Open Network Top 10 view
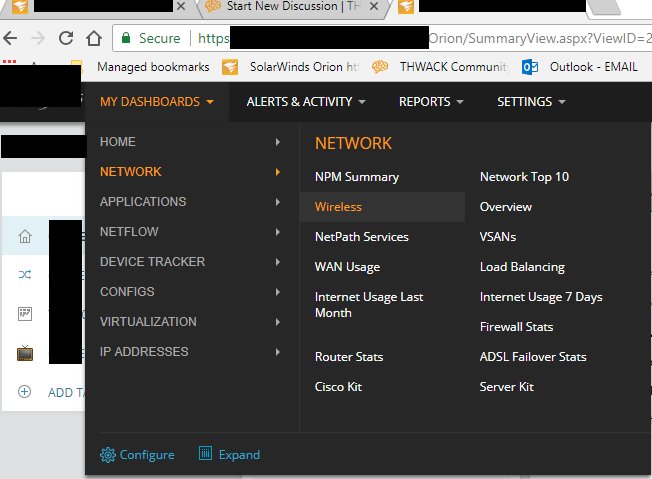This screenshot has height=479, width=652. [524, 177]
